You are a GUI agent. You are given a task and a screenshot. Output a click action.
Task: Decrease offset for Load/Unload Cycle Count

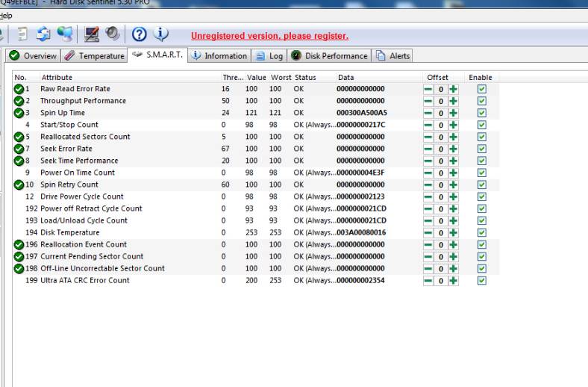[x=428, y=220]
